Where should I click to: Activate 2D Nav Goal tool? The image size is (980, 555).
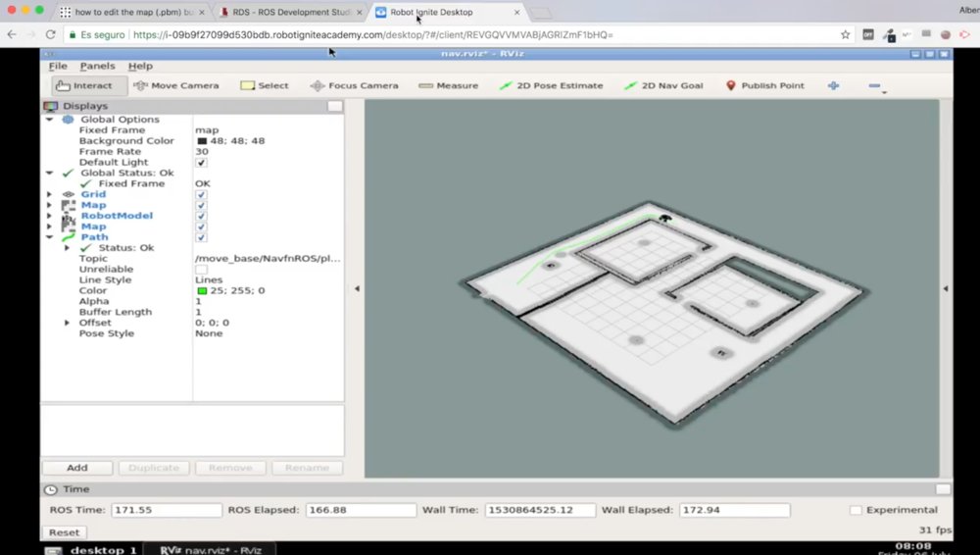663,85
